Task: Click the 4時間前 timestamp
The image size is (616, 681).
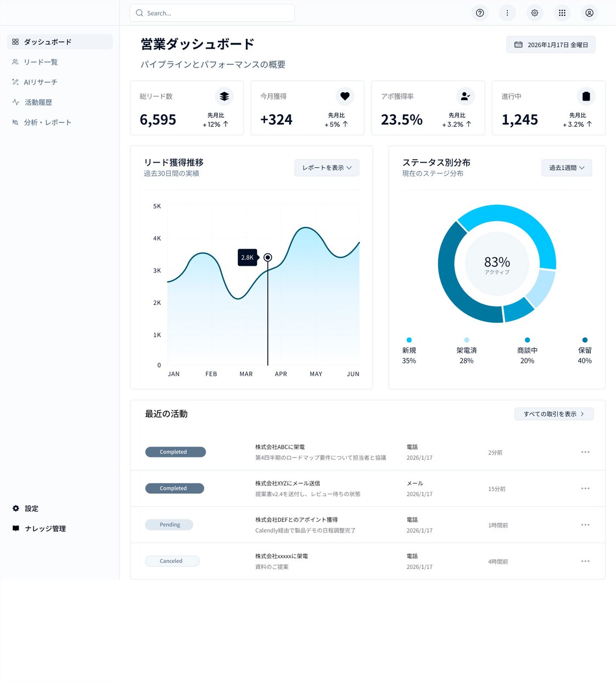Action: pyautogui.click(x=498, y=561)
